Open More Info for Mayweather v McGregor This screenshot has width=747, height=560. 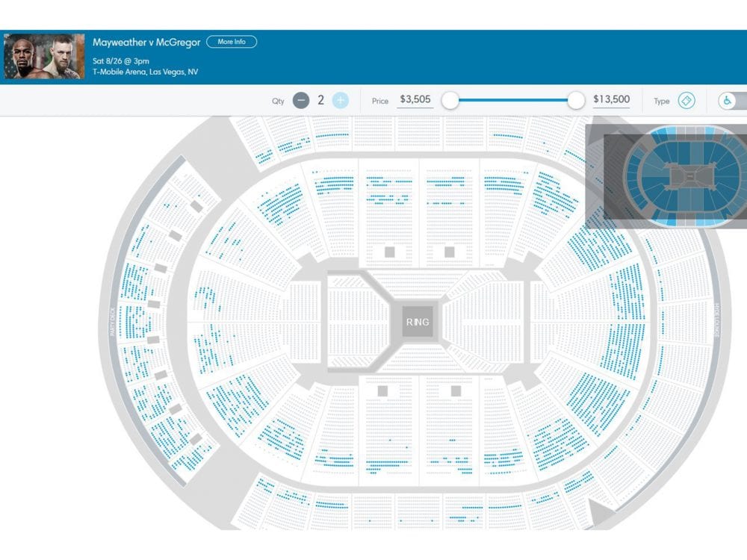pos(232,42)
